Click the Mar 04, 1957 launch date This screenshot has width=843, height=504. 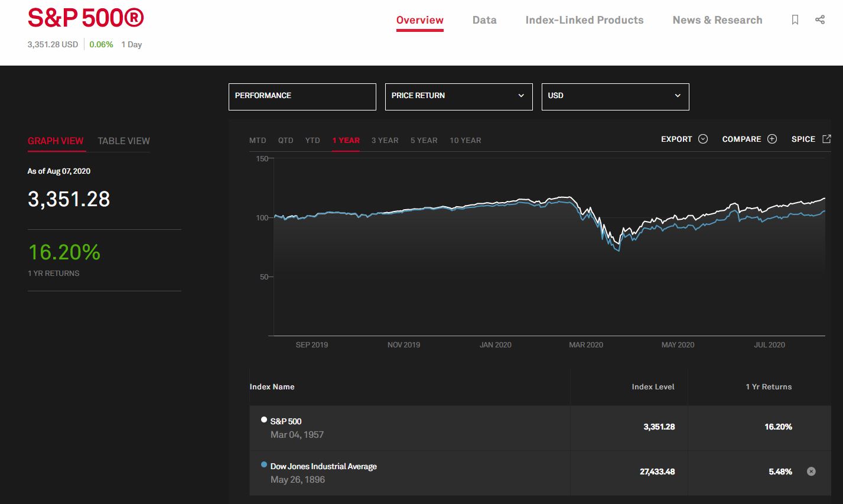(x=297, y=434)
